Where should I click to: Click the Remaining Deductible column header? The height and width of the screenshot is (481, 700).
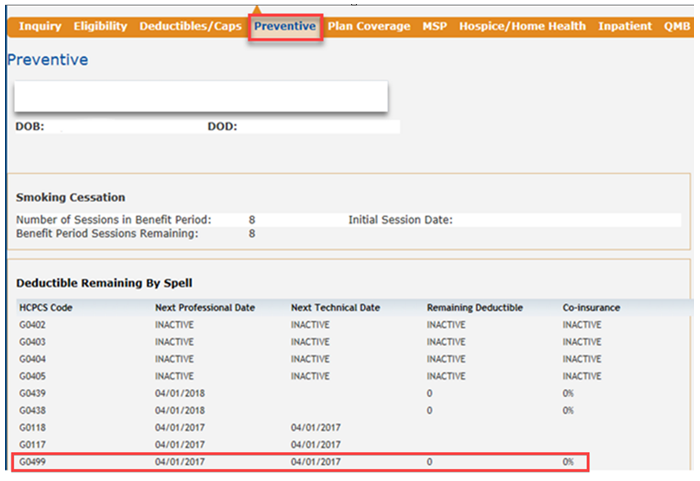pos(474,308)
